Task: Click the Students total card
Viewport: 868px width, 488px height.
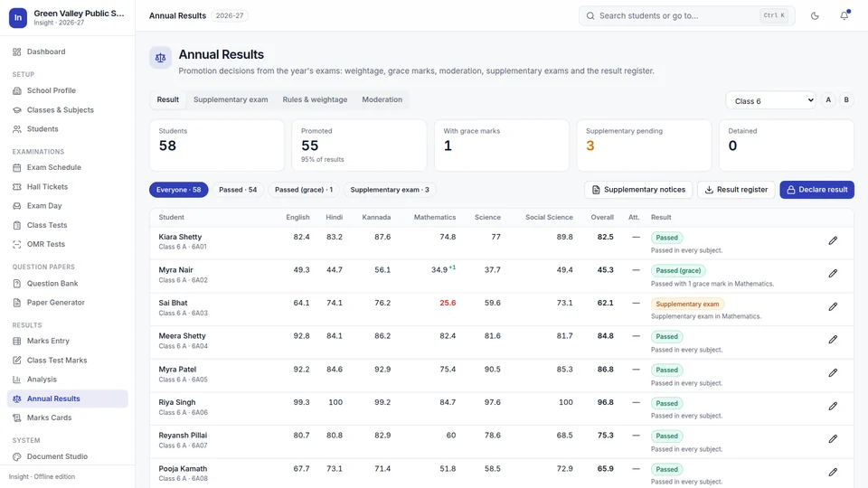Action: click(x=217, y=145)
